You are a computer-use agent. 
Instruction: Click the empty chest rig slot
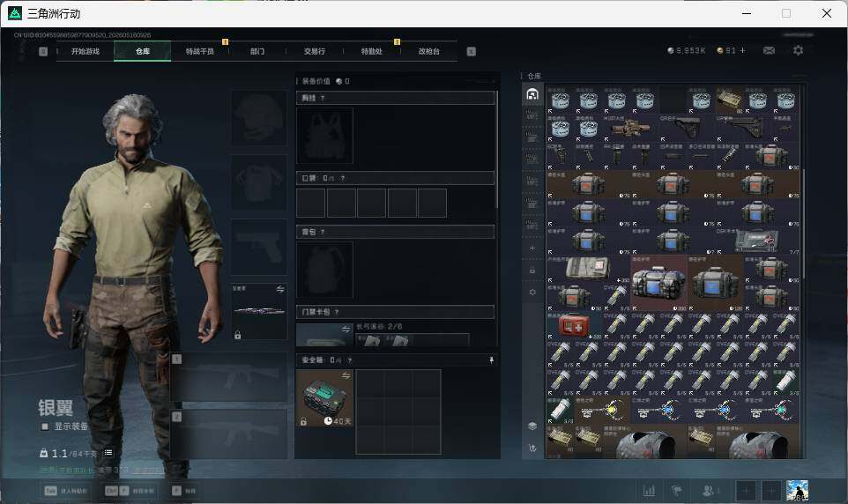coord(324,136)
